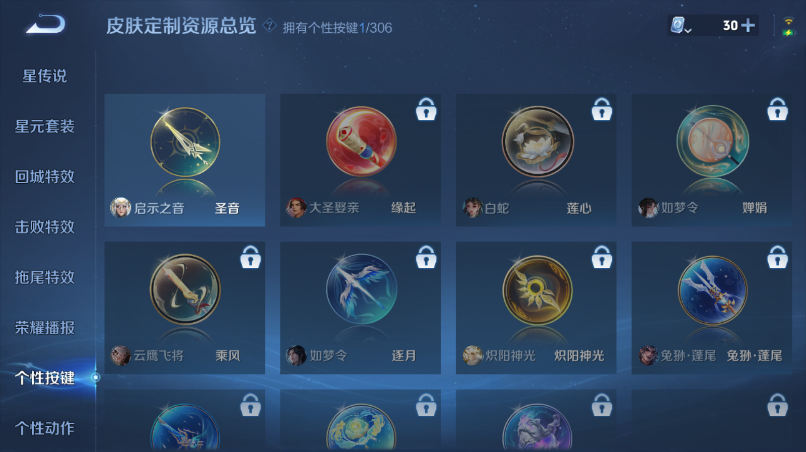Screen dimensions: 806x452
Task: Select the 炽阳神光 golden sun icon
Action: (537, 290)
